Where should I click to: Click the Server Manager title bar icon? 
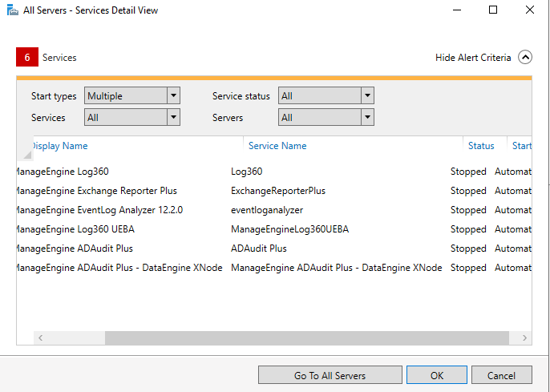12,10
